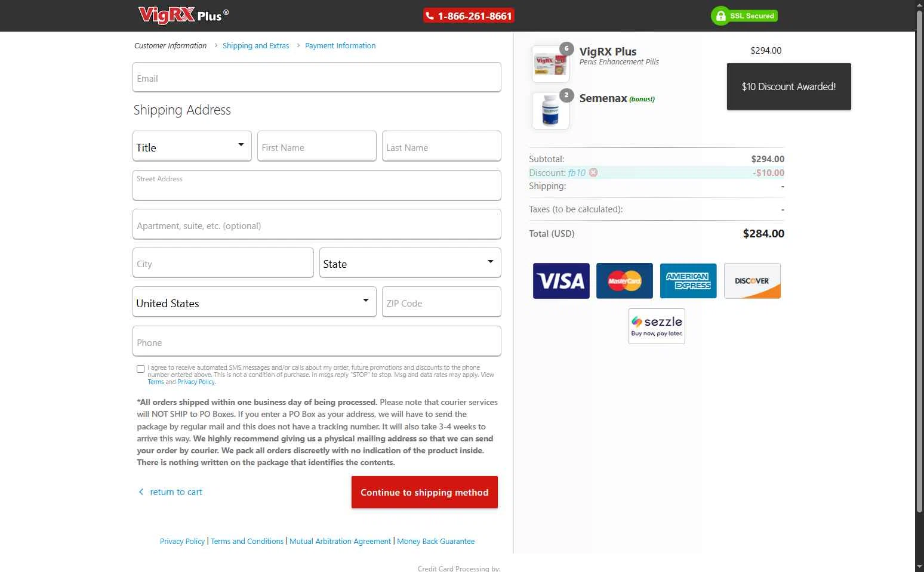The height and width of the screenshot is (572, 924).
Task: Go to Customer Information step
Action: tap(170, 46)
